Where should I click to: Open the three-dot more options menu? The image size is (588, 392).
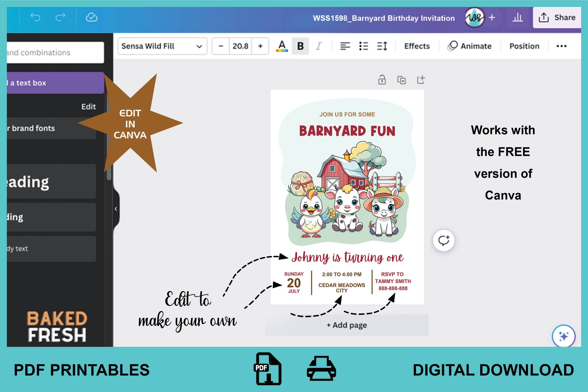tap(561, 46)
